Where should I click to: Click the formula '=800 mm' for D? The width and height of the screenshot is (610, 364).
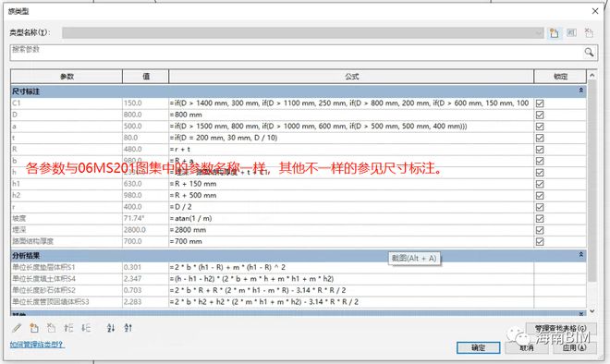(186, 115)
